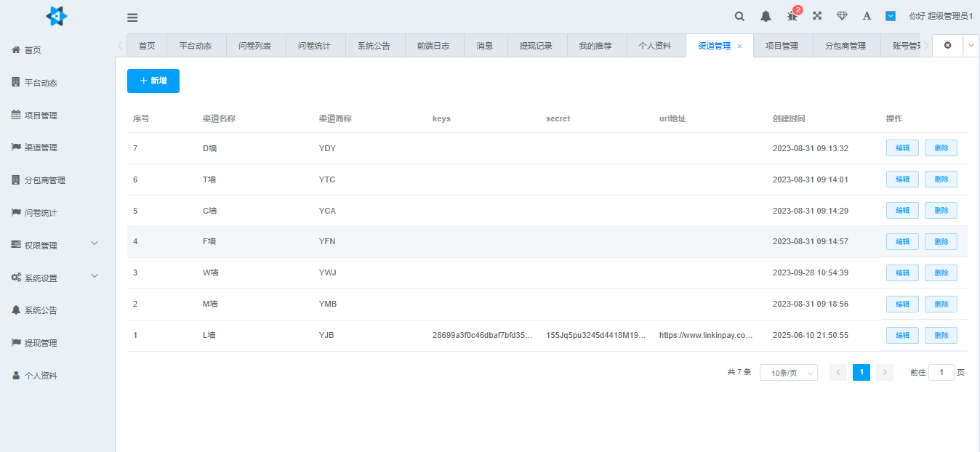The width and height of the screenshot is (980, 452).
Task: Open the linkinpay URL in row 1
Action: [707, 335]
